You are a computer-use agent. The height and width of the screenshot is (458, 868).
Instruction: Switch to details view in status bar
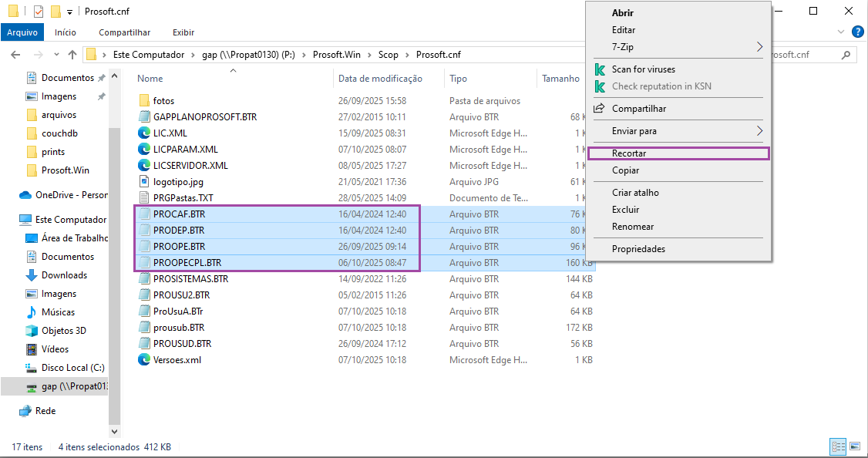coord(839,447)
